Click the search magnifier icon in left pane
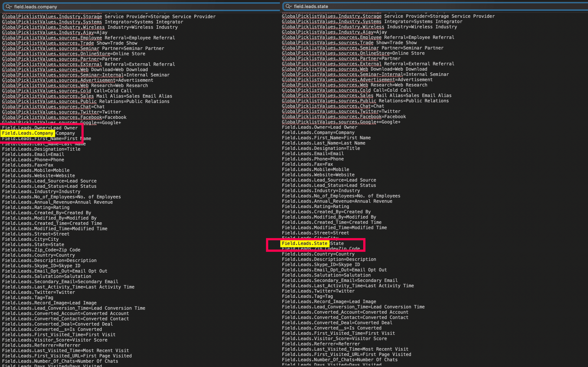The height and width of the screenshot is (367, 588). 8,7
